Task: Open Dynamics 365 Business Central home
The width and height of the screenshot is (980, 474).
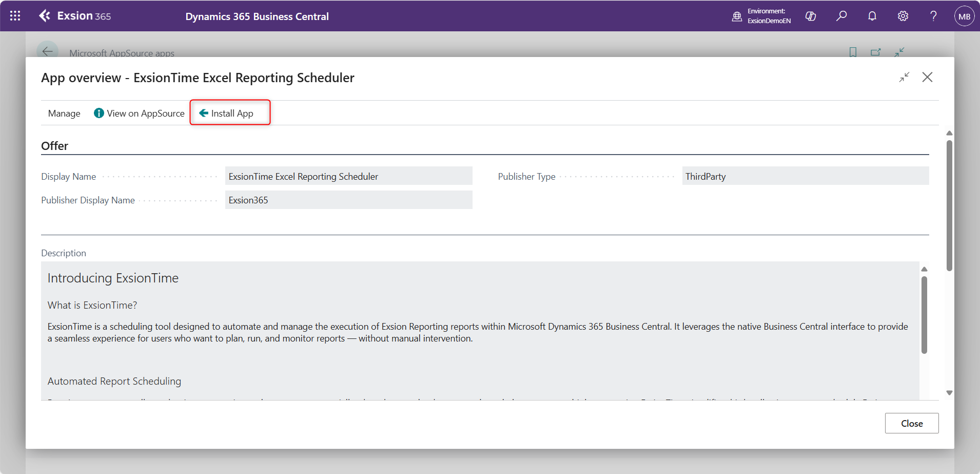Action: 257,16
